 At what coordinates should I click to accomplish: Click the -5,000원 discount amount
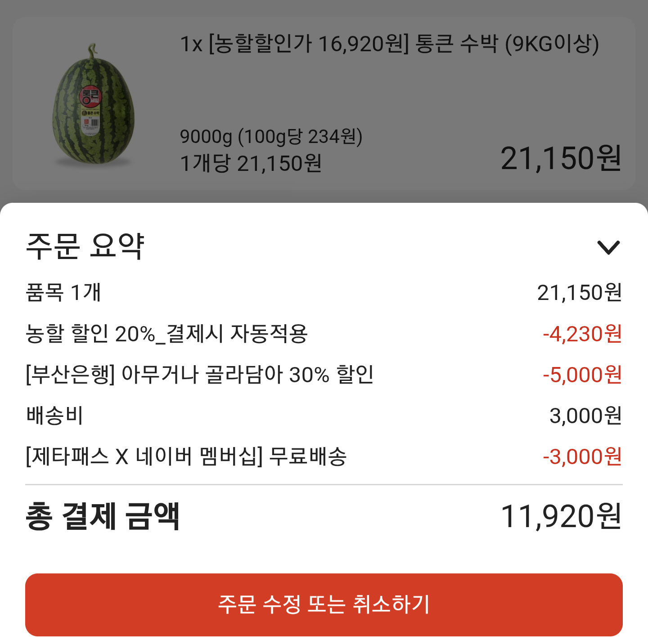pyautogui.click(x=582, y=375)
